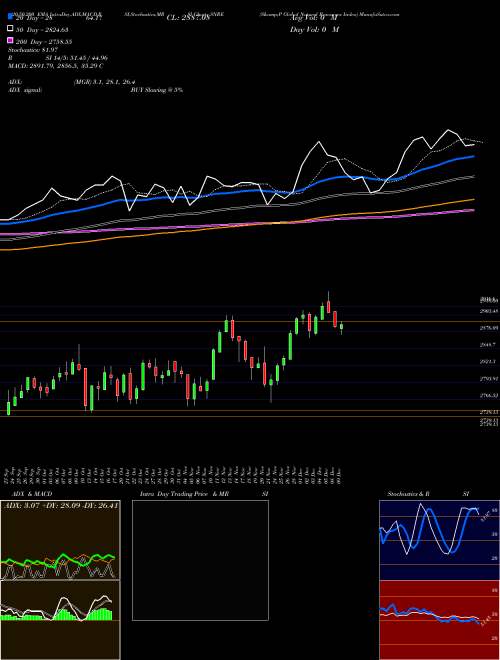Click the white 50 Day legend swatch
The image size is (500, 660).
coord(10,28)
